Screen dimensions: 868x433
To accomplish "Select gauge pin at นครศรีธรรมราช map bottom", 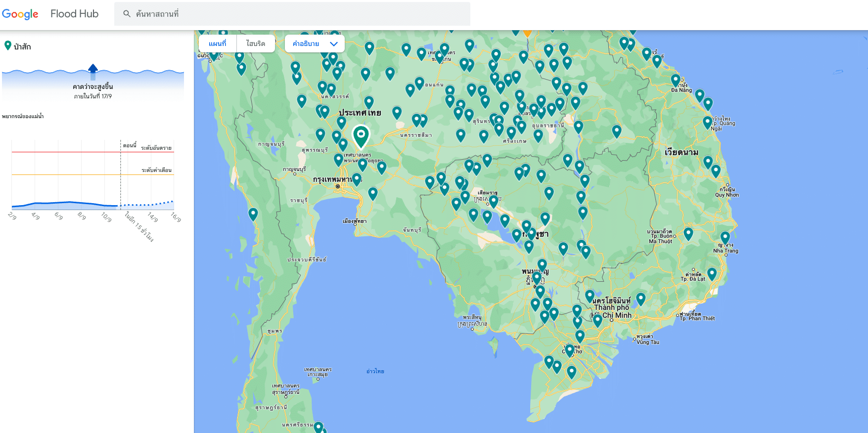I will (x=319, y=427).
